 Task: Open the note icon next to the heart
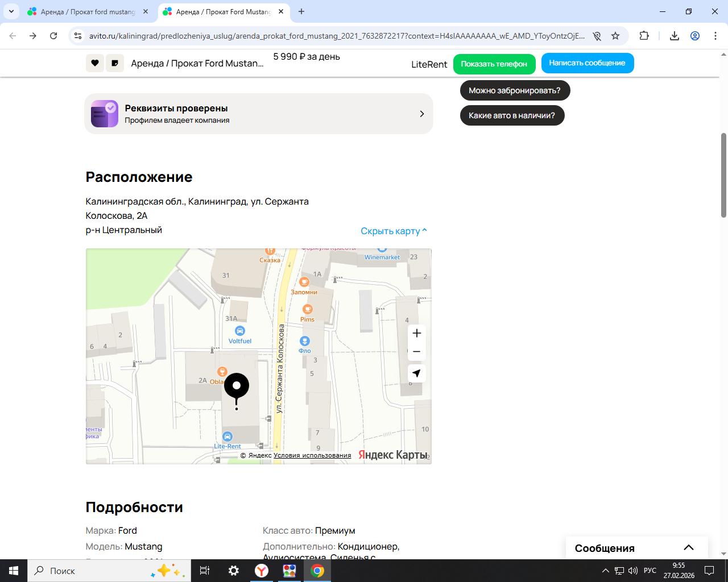[115, 63]
